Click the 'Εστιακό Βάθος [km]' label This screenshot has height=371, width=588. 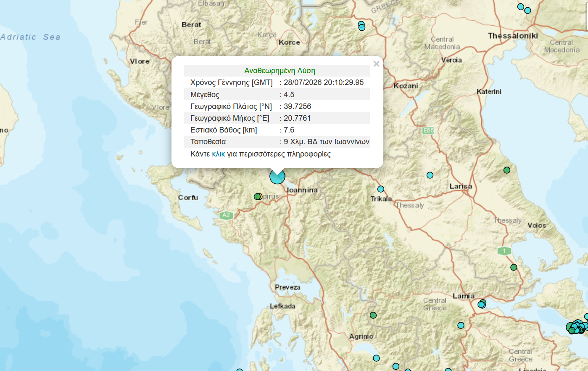click(x=224, y=130)
